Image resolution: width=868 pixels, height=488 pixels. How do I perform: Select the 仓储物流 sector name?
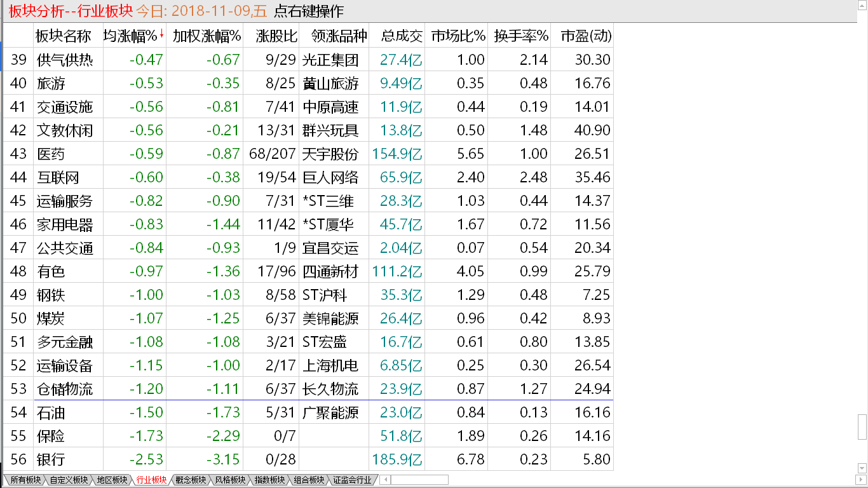pos(65,389)
